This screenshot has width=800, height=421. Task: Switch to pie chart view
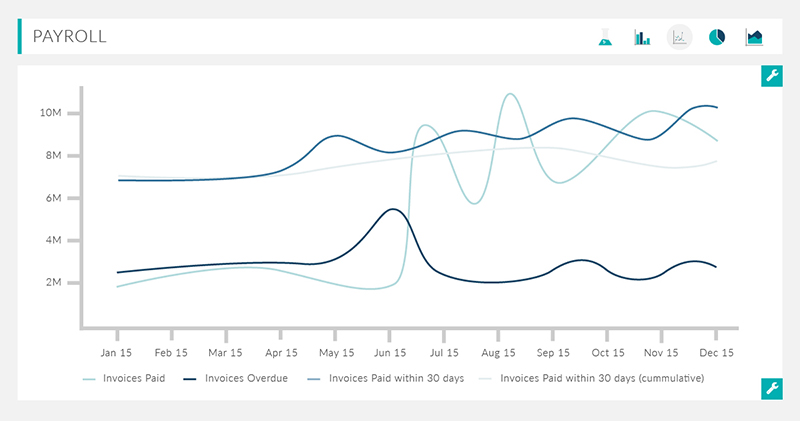[x=717, y=37]
